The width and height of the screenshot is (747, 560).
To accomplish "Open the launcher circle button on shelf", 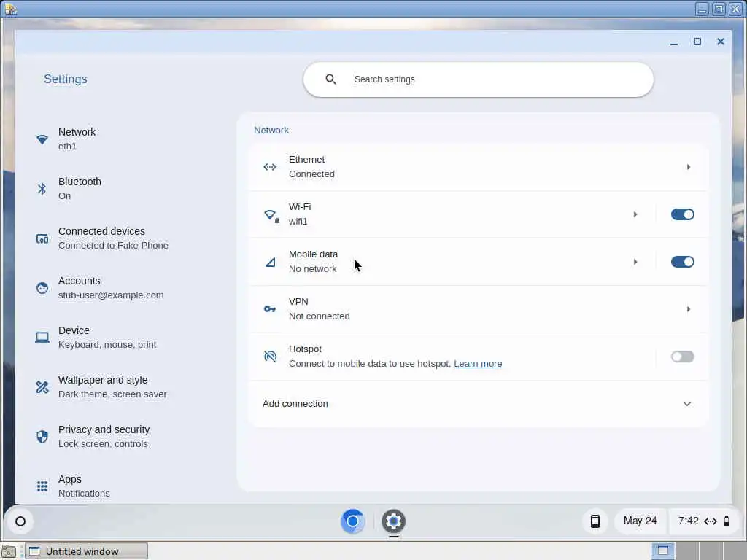I will coord(20,521).
